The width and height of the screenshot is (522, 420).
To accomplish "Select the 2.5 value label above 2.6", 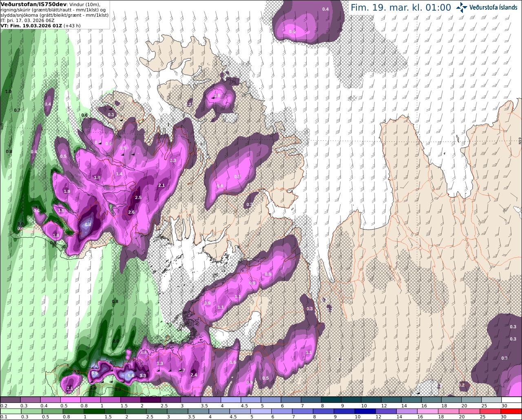I will coord(138,197).
